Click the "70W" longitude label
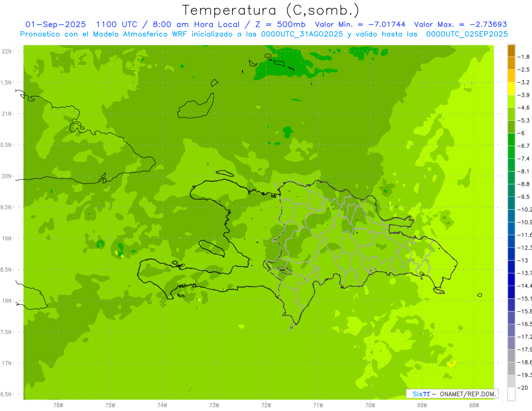 tap(370, 405)
